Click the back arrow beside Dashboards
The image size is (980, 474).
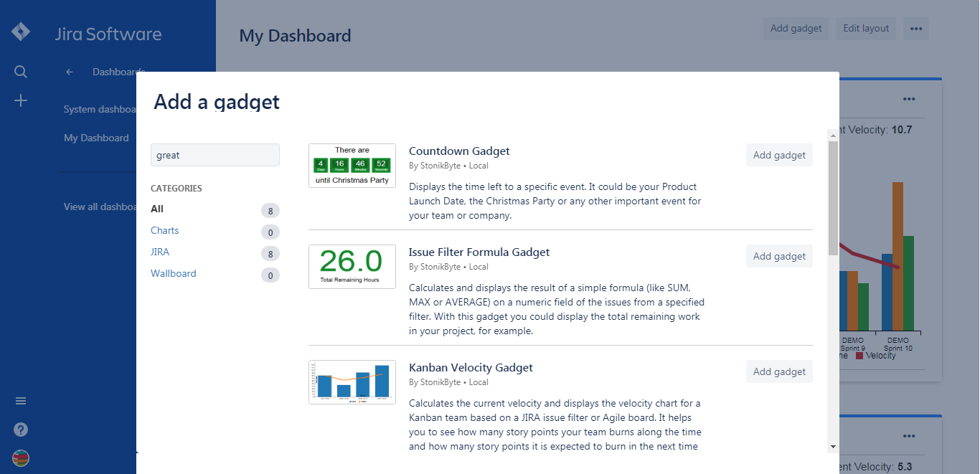point(70,72)
